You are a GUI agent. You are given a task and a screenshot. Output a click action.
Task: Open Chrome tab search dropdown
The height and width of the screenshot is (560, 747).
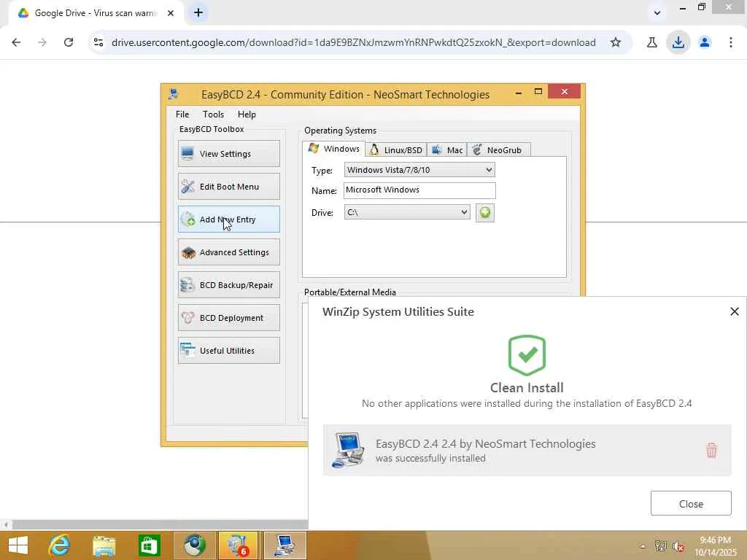click(657, 13)
